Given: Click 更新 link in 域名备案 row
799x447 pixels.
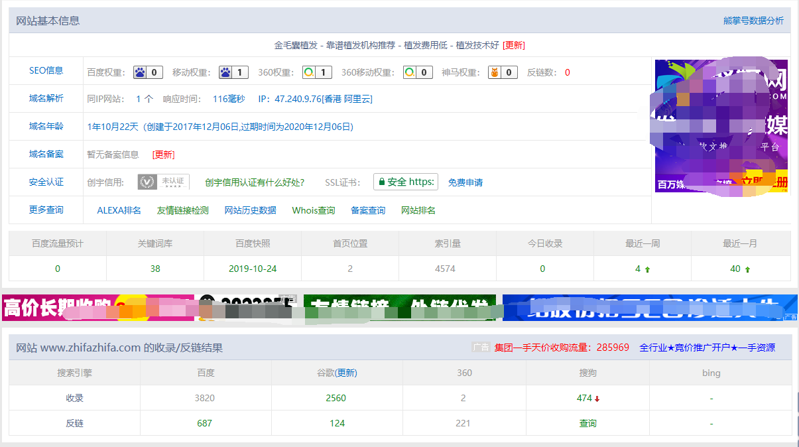Looking at the screenshot, I should tap(163, 154).
